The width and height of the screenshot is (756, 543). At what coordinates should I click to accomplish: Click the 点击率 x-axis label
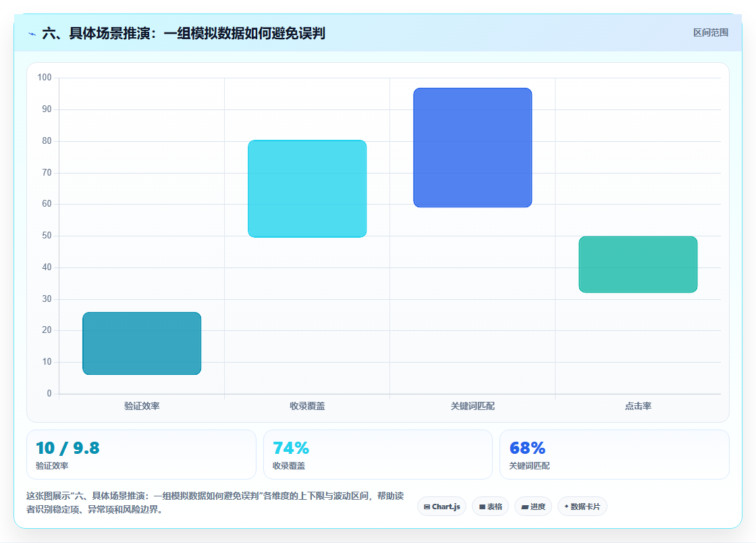coord(638,406)
